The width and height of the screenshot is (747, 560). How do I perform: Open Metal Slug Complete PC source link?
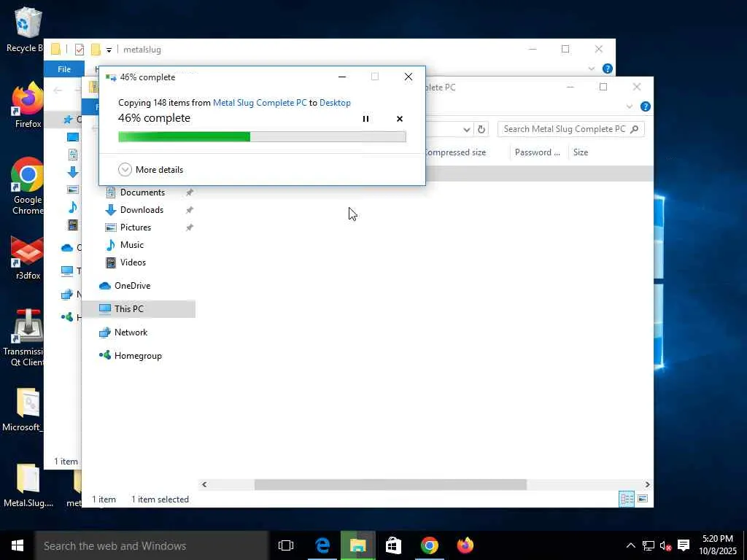coord(260,102)
